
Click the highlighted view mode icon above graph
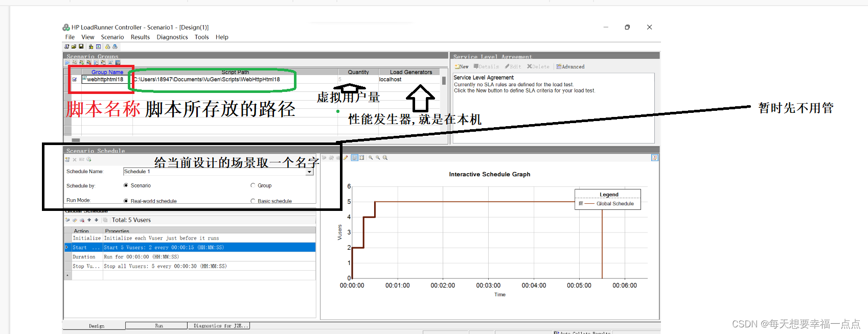(355, 157)
